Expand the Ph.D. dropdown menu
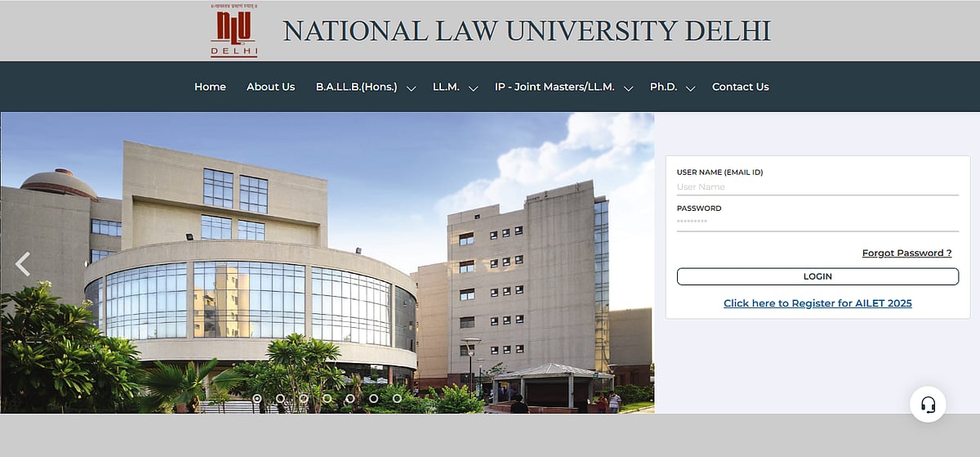 [x=671, y=87]
